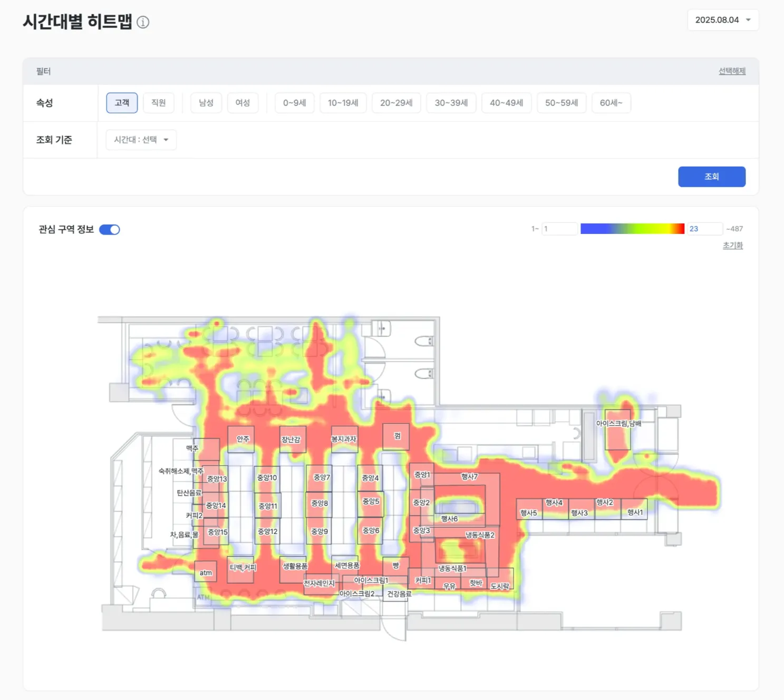Image resolution: width=784 pixels, height=700 pixels.
Task: Toggle the 40~49세 age filter
Action: click(507, 103)
